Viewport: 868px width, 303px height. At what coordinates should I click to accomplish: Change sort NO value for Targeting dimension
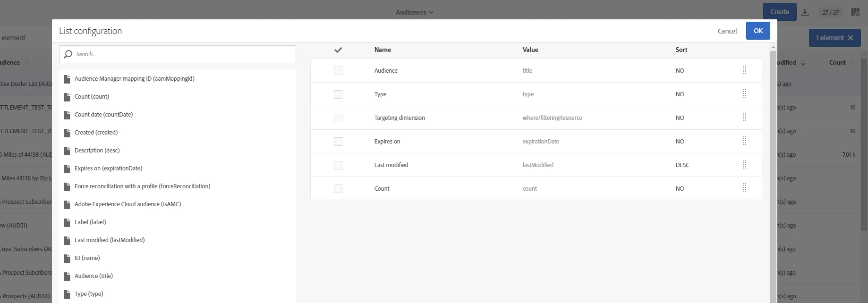680,118
